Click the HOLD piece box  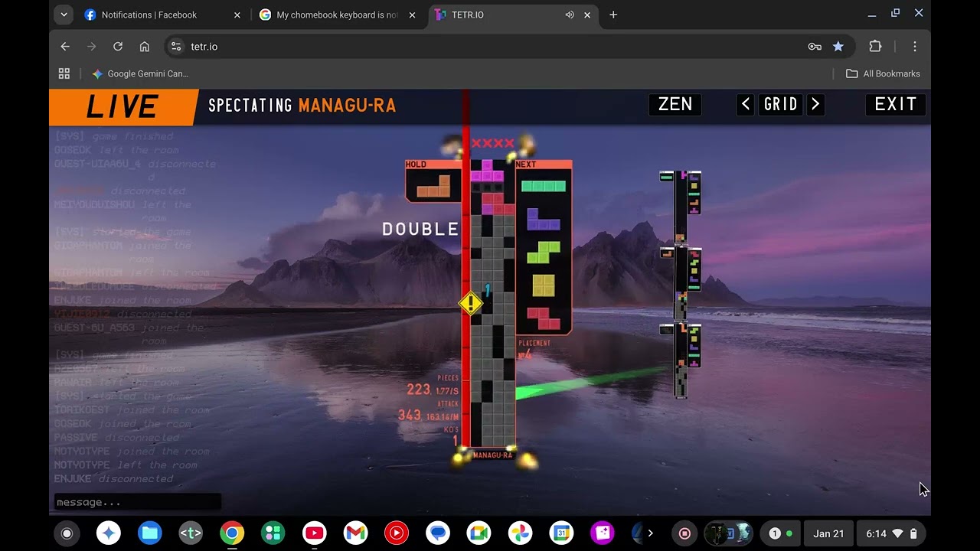tap(433, 181)
